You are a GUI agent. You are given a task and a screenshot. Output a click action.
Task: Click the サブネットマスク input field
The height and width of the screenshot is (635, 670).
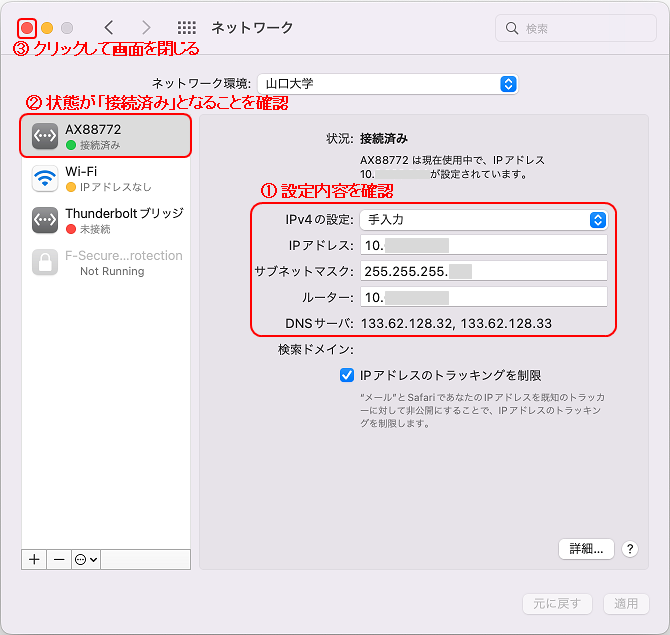(x=484, y=271)
